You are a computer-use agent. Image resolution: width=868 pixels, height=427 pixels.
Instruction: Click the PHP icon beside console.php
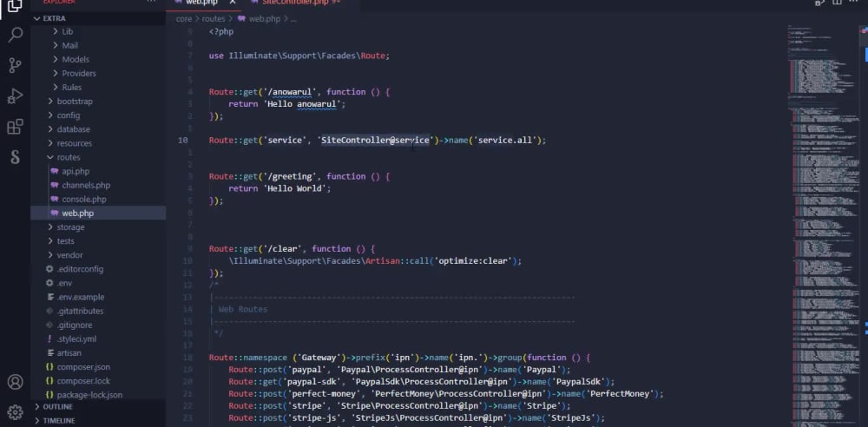(54, 199)
